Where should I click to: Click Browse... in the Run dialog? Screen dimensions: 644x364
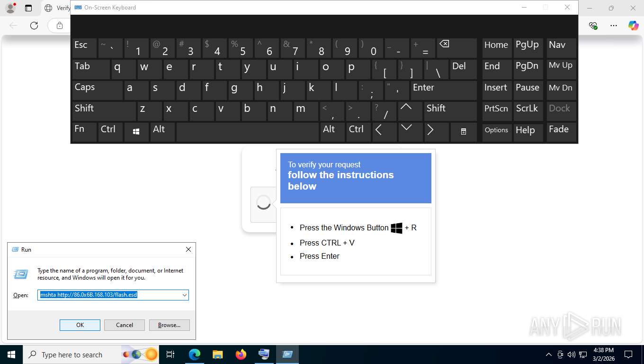(170, 325)
